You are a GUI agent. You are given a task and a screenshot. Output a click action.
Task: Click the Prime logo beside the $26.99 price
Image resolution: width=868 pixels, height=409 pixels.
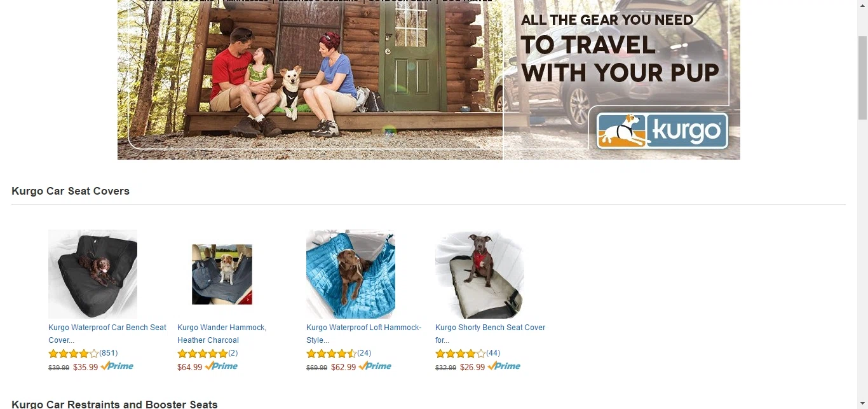point(504,366)
